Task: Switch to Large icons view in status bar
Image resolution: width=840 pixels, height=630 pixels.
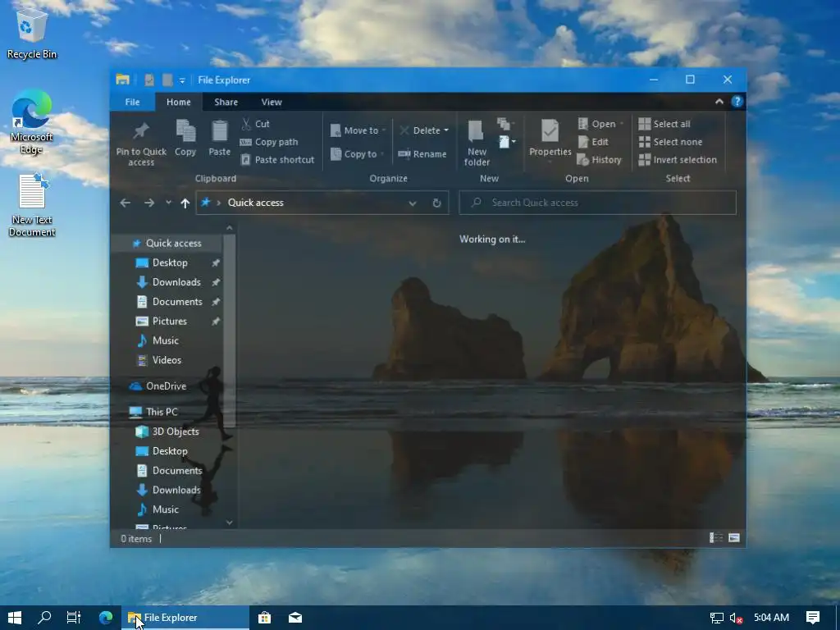Action: pos(734,537)
